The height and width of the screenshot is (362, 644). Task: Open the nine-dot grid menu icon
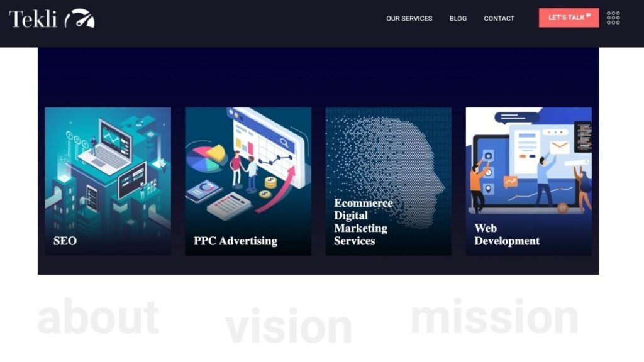pos(613,18)
